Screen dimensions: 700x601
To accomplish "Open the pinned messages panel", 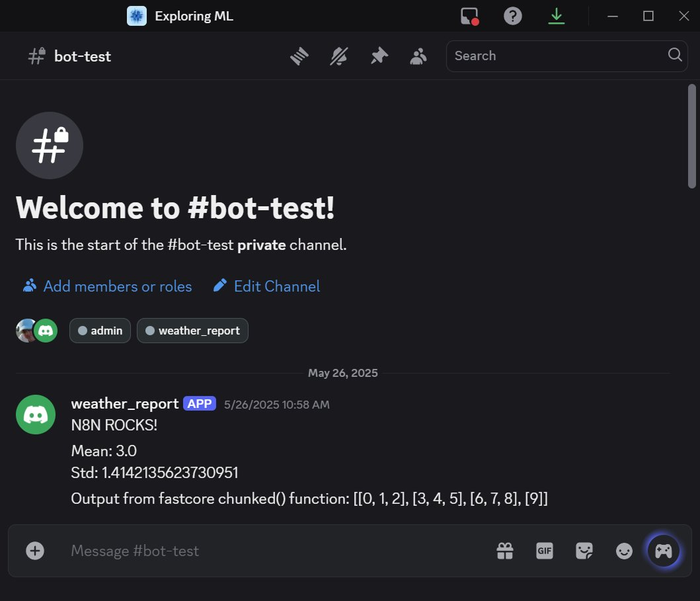I will tap(379, 56).
